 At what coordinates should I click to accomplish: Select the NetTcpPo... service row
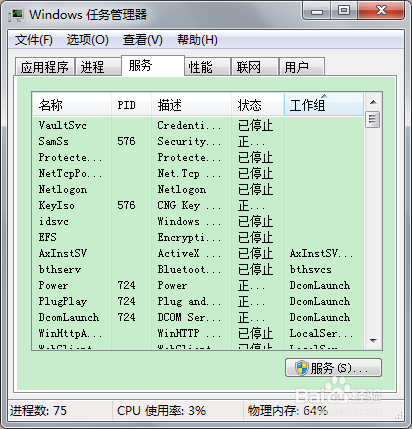198,173
